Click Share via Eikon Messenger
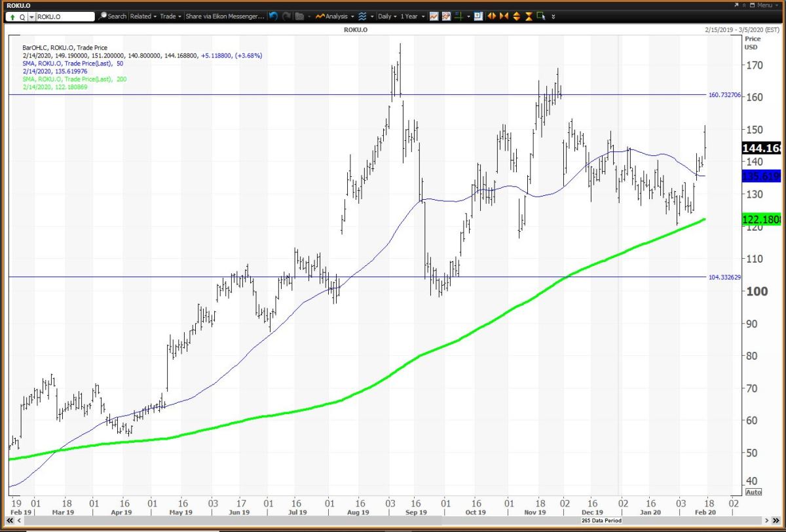Image resolution: width=786 pixels, height=532 pixels. pos(225,16)
